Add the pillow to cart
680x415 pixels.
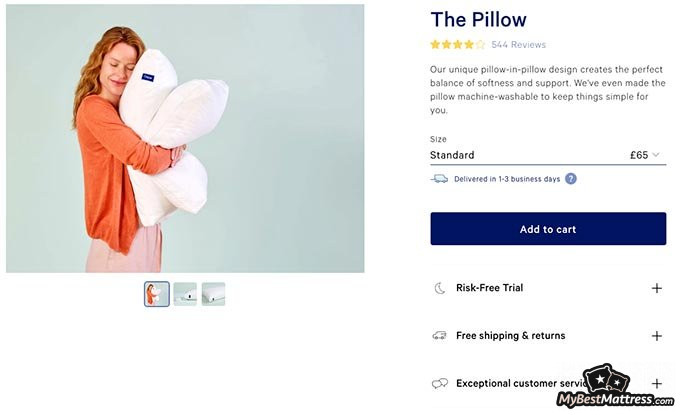[548, 229]
